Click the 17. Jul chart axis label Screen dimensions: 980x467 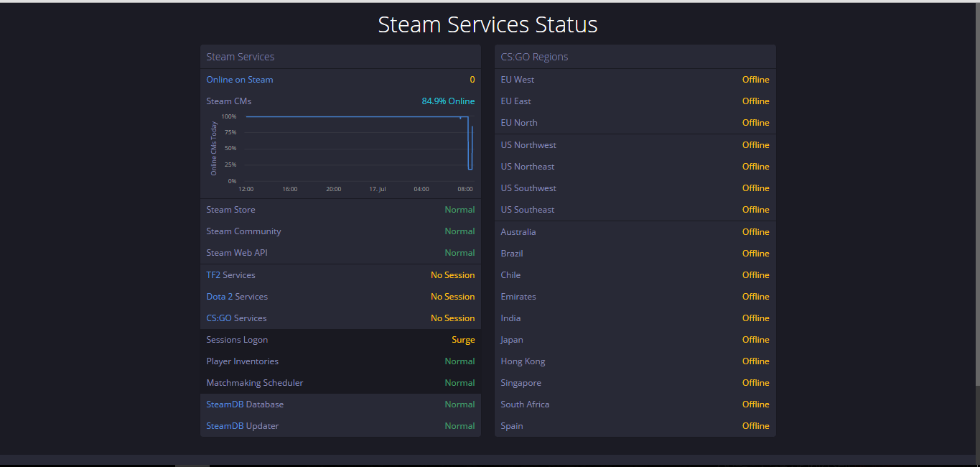pos(378,189)
